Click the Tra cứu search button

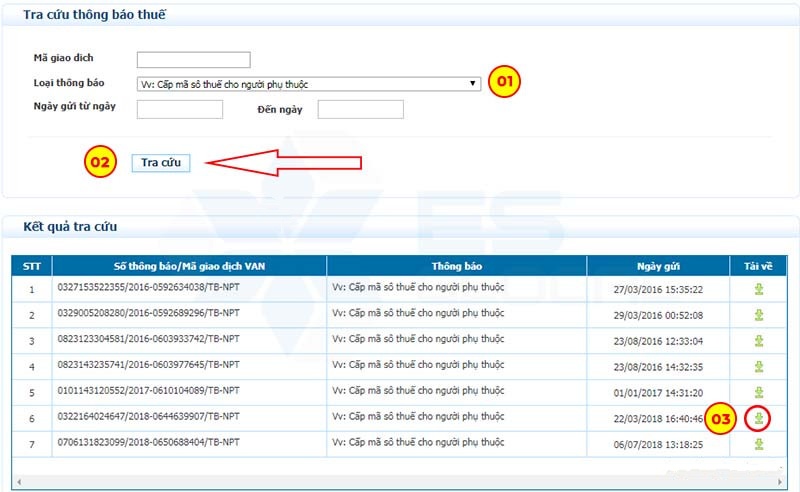click(x=160, y=162)
